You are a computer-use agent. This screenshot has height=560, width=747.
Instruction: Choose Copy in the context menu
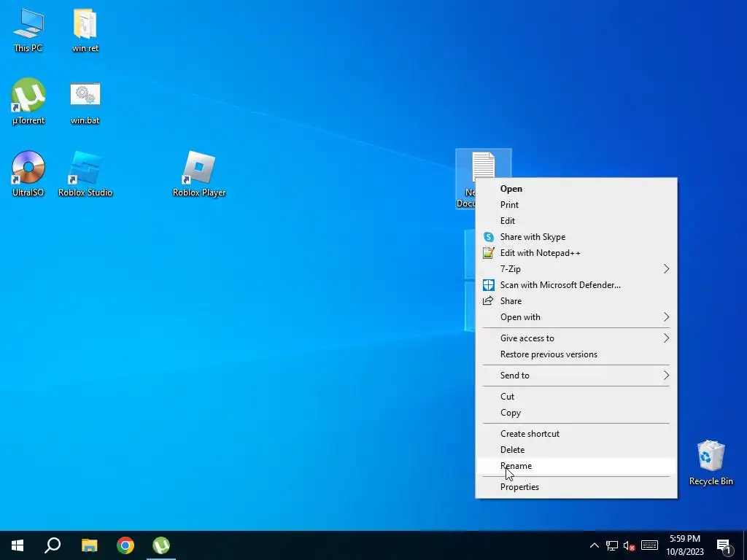click(576, 413)
